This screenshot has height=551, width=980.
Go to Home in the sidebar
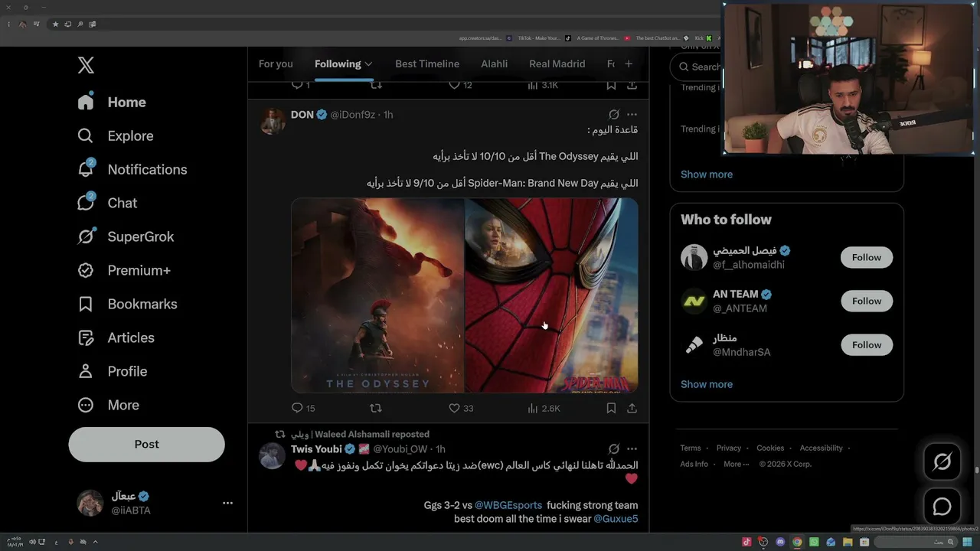(x=112, y=102)
